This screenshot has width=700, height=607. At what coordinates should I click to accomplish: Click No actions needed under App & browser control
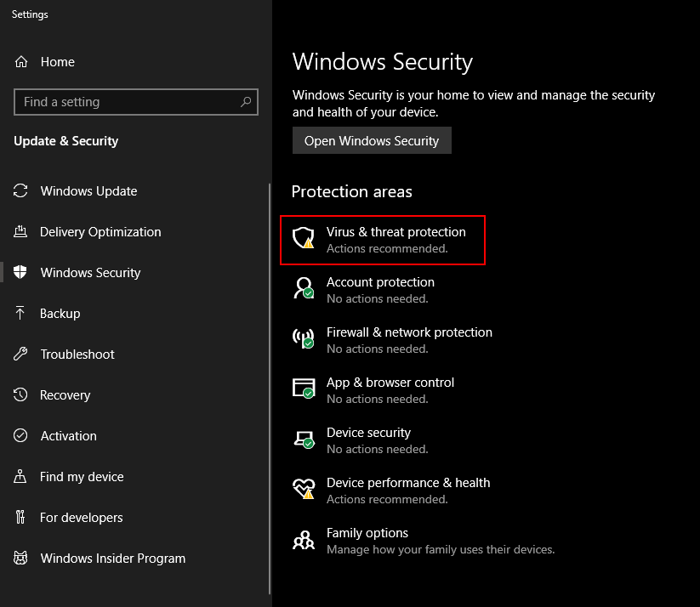pos(378,399)
